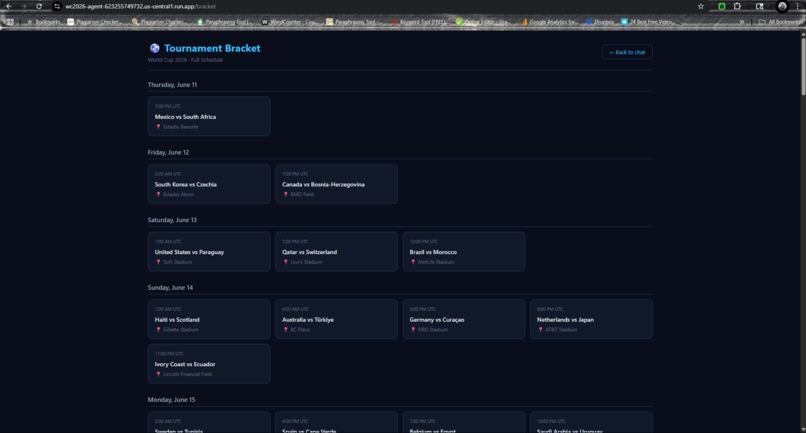The height and width of the screenshot is (433, 806).
Task: Open Google Analytics bookmark
Action: click(549, 22)
